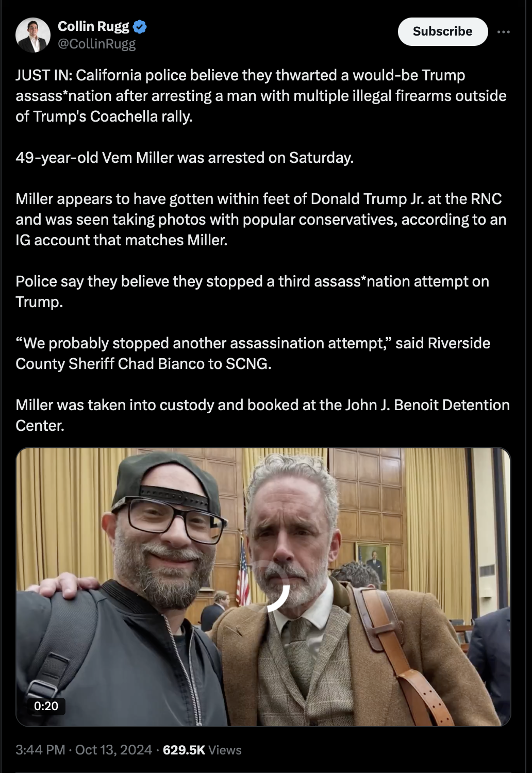This screenshot has width=532, height=773.
Task: Select the '49-year-old Vem Miller' sentence
Action: click(x=185, y=157)
